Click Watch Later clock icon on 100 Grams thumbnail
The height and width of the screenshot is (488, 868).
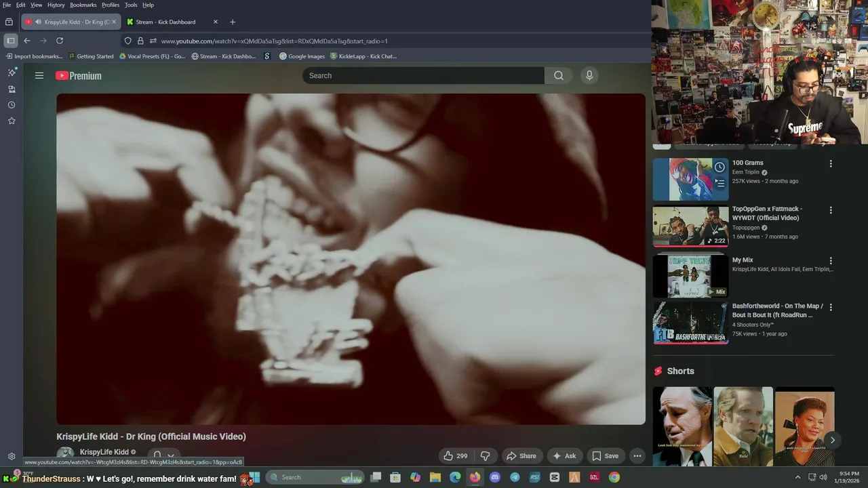click(720, 167)
